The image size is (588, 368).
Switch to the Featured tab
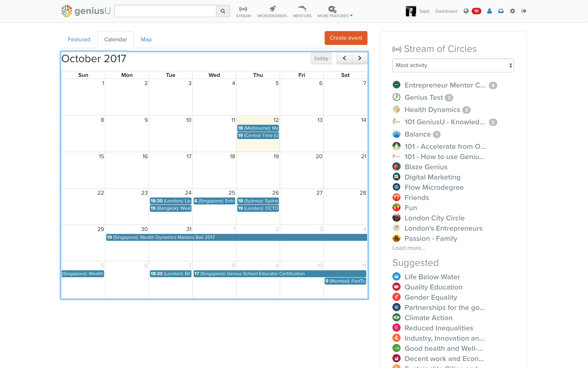79,39
